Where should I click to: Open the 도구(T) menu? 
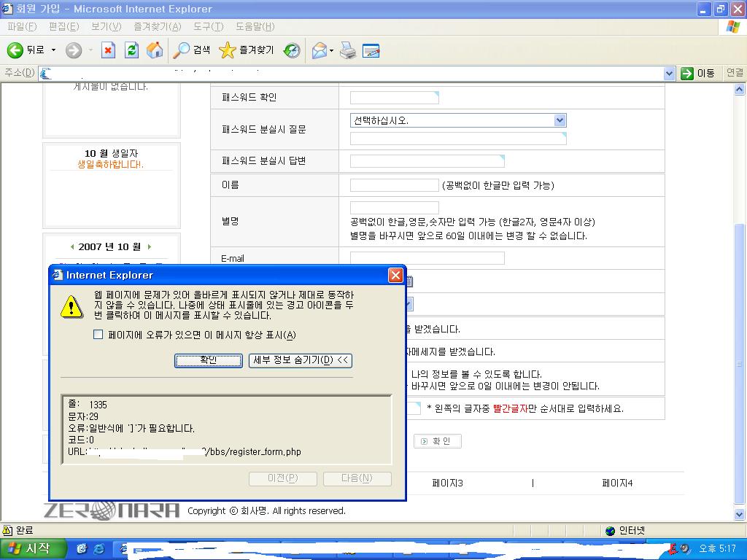(208, 26)
